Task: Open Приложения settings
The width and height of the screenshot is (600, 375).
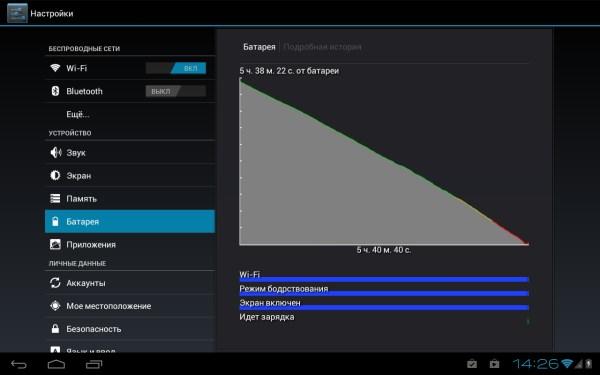Action: 130,244
